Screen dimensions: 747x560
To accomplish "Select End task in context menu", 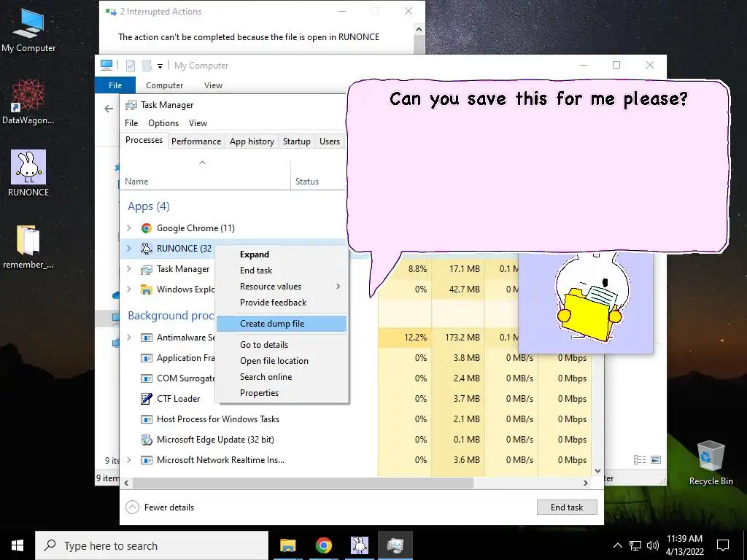I will pos(282,271).
